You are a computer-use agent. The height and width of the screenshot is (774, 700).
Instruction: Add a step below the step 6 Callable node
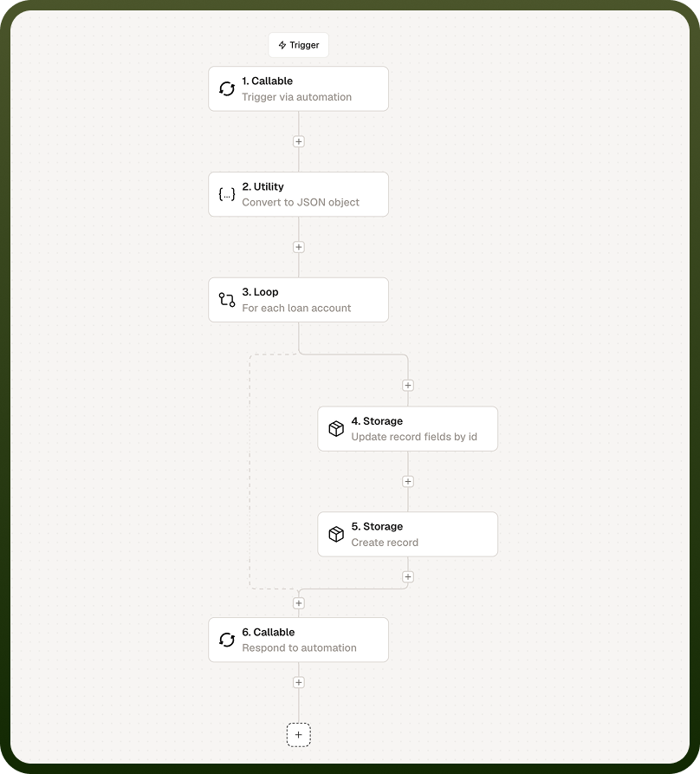[x=298, y=682]
